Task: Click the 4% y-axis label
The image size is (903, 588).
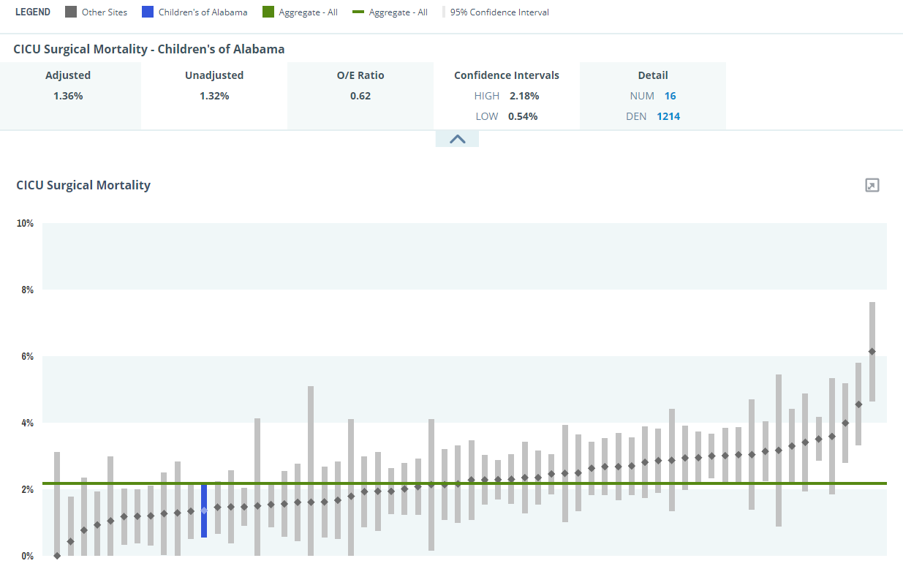Action: tap(27, 423)
